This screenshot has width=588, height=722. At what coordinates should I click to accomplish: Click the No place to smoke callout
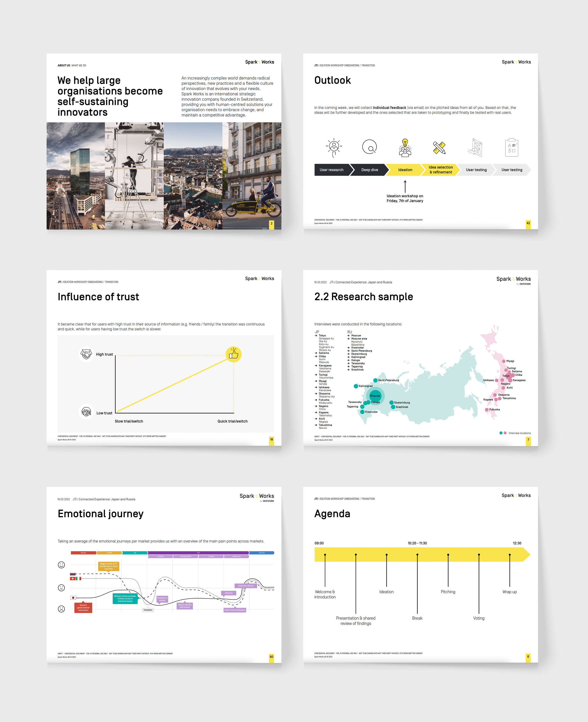[162, 599]
